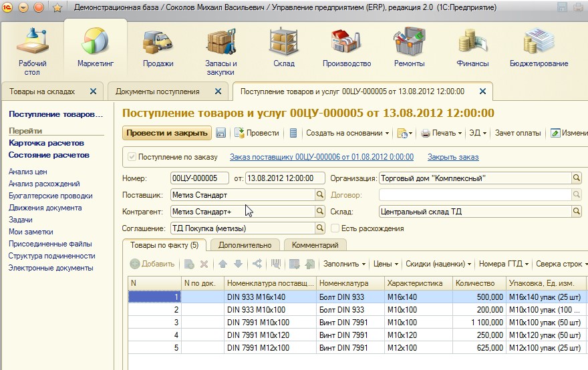Expand the Заполнить dropdown menu
This screenshot has width=588, height=370.
(x=344, y=264)
